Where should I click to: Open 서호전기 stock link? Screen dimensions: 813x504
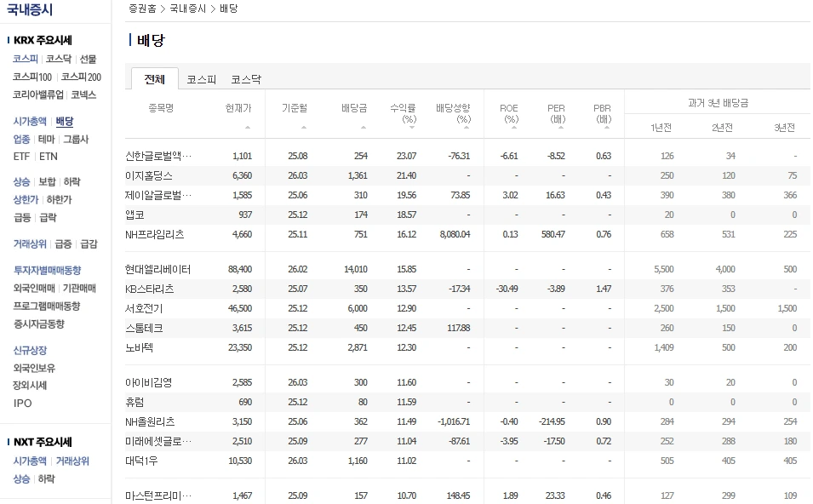click(x=144, y=308)
